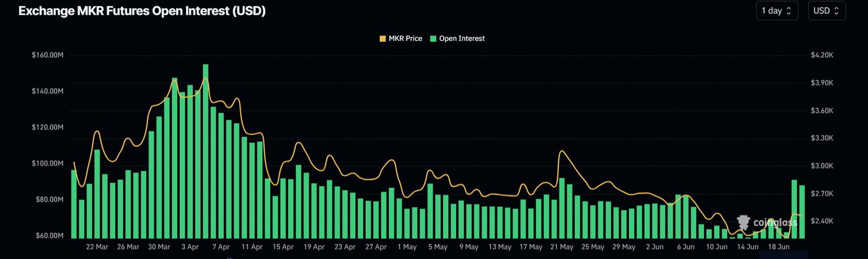Click the 18 Jun x-axis date label
This screenshot has height=259, width=868.
pyautogui.click(x=778, y=247)
